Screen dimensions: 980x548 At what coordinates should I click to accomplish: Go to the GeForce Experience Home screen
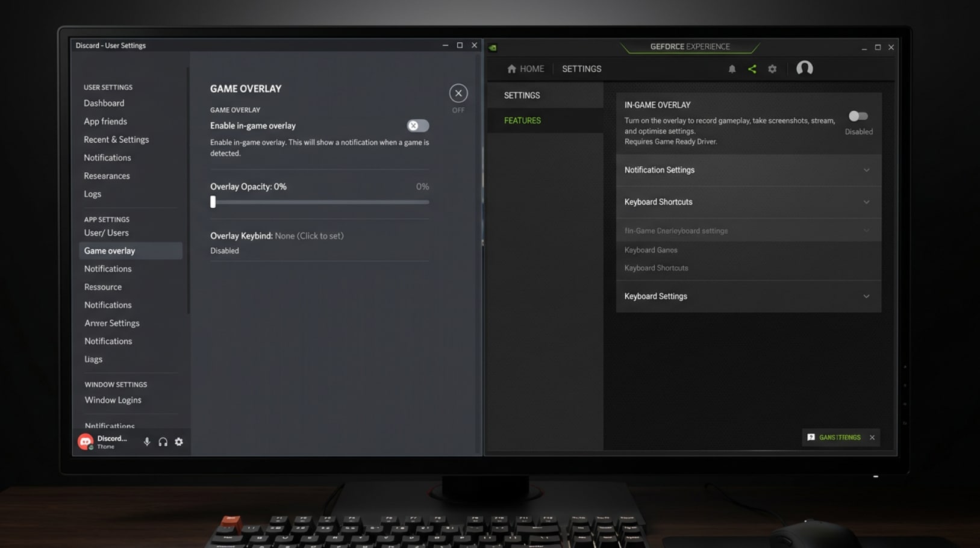524,69
